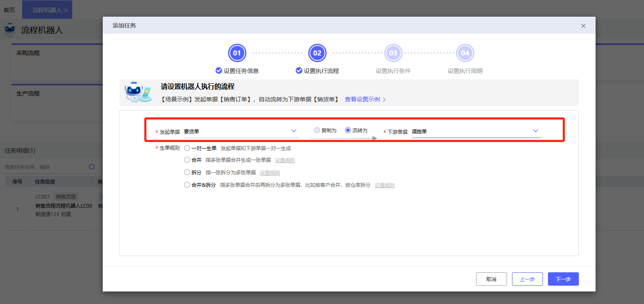Open the 查看设置示例 link
This screenshot has height=304, width=644.
click(365, 100)
